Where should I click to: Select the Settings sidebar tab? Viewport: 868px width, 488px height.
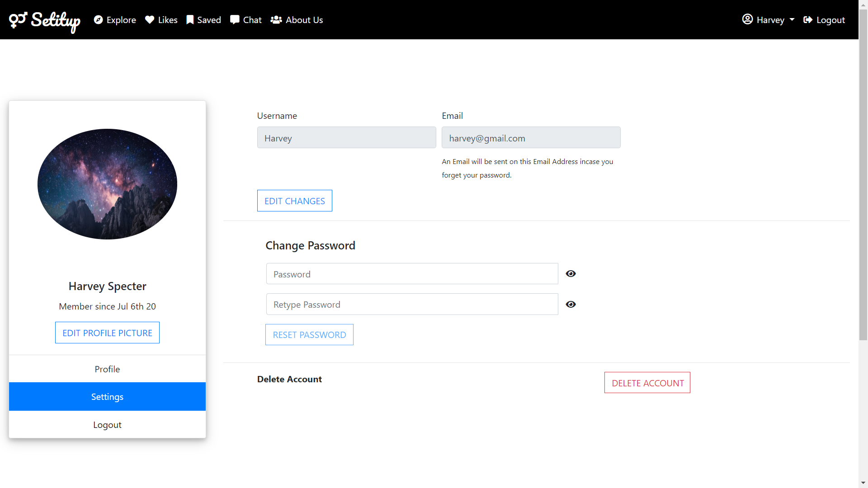coord(107,397)
